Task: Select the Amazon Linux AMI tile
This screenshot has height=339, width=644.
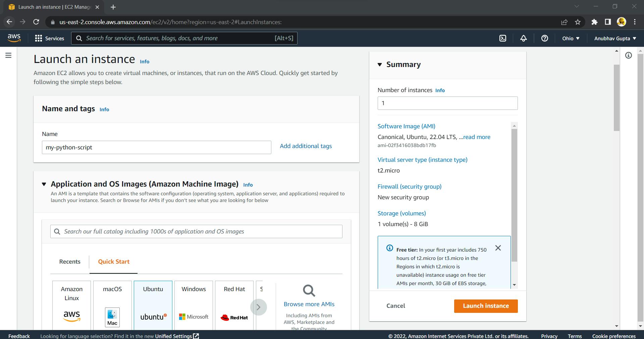Action: tap(71, 305)
